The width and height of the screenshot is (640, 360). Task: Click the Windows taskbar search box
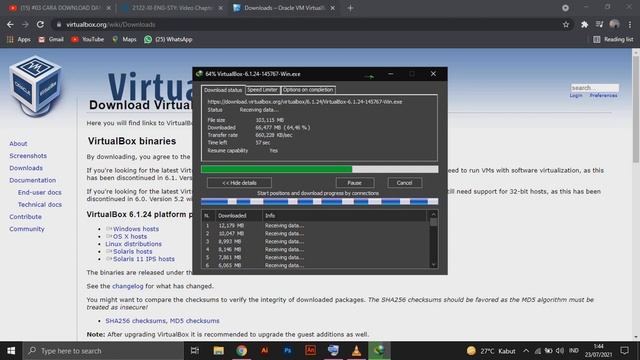point(103,351)
